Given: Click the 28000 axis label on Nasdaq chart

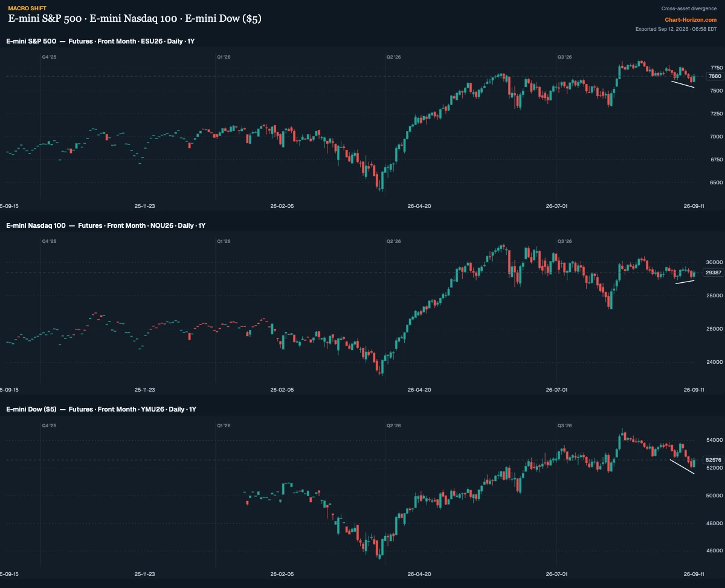Looking at the screenshot, I should click(x=715, y=296).
